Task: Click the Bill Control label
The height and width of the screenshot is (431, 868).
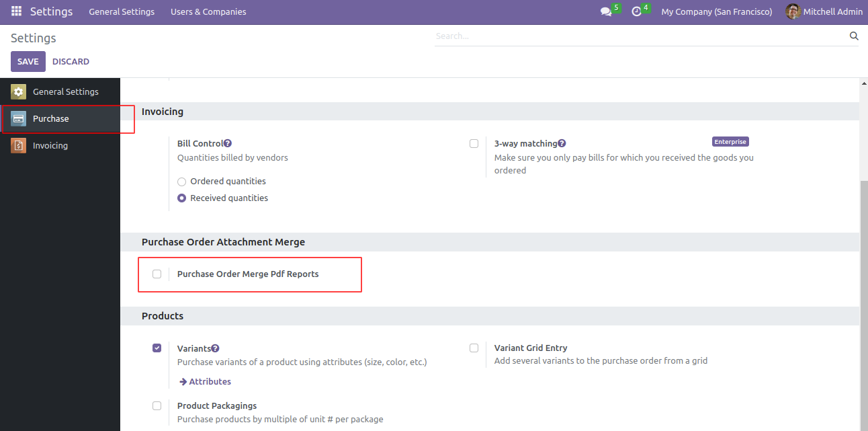Action: (200, 143)
